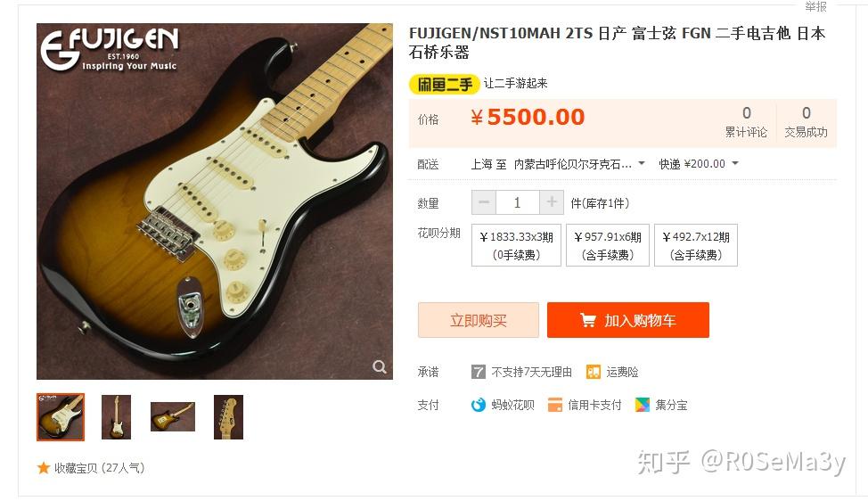This screenshot has width=868, height=501.
Task: Click the 加入购物车 button
Action: pos(627,320)
